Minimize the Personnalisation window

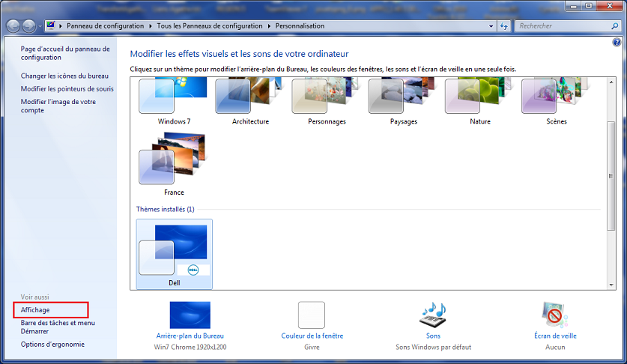pyautogui.click(x=574, y=6)
